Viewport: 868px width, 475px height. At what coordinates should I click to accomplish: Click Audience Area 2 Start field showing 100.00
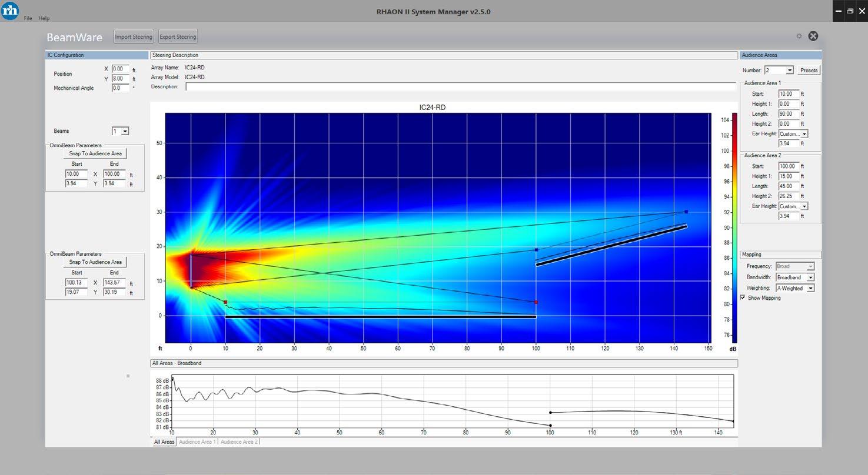789,166
